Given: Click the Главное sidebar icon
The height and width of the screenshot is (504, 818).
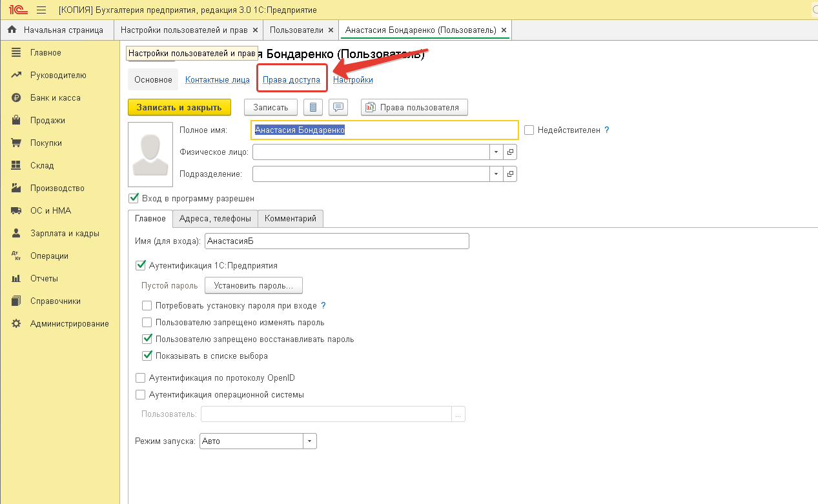Looking at the screenshot, I should click(x=17, y=52).
